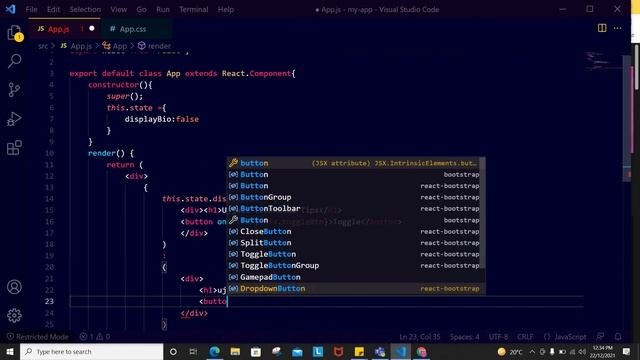Click the 20°C weather widget on taskbar
This screenshot has width=640, height=360.
click(x=510, y=351)
